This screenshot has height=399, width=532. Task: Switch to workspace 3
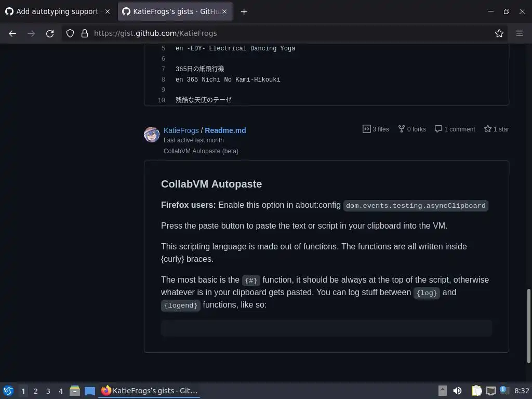pyautogui.click(x=48, y=391)
